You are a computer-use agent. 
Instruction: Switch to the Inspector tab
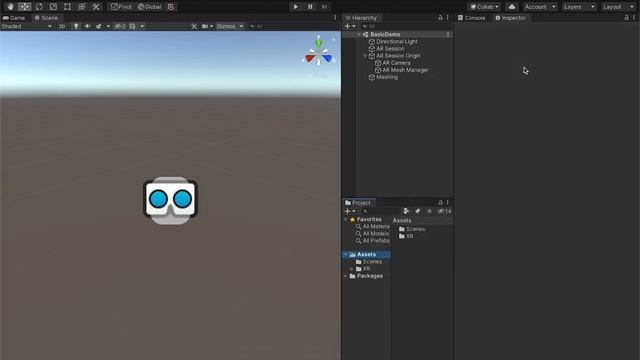[510, 18]
